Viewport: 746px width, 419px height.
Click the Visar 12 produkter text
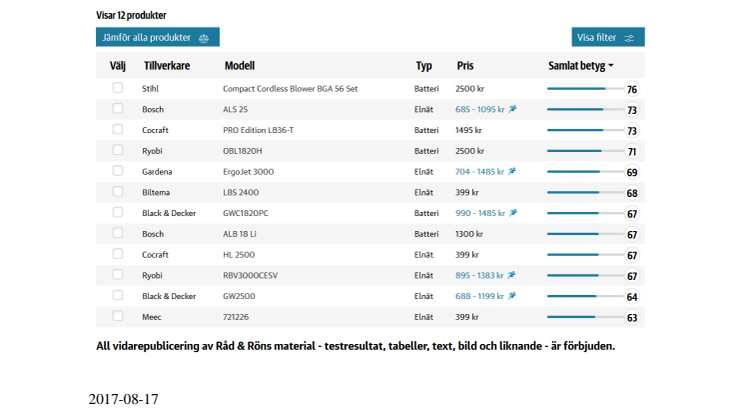tap(131, 15)
